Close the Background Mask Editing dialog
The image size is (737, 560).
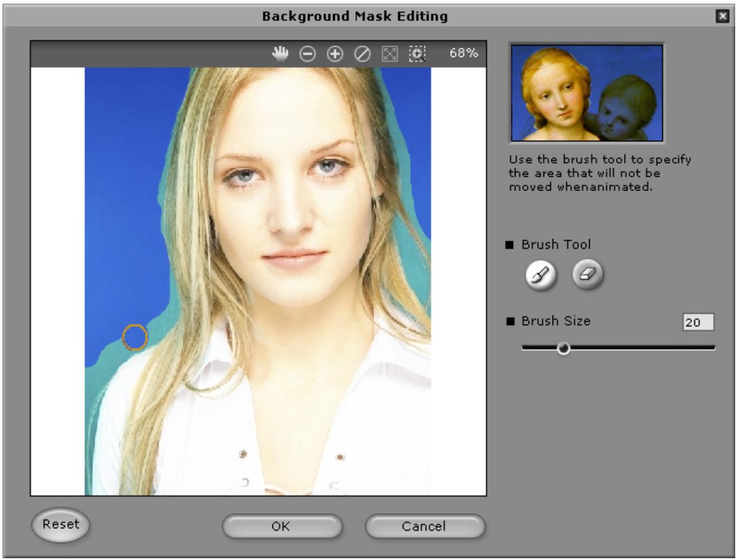pyautogui.click(x=723, y=17)
